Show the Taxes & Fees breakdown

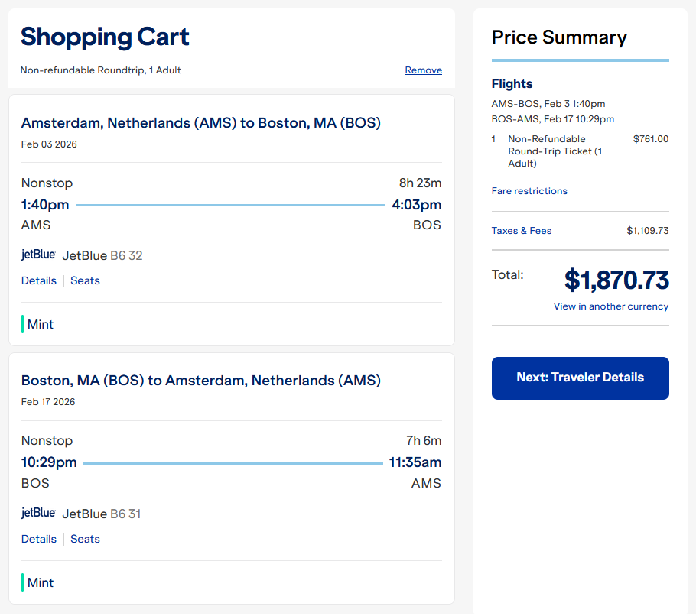522,231
